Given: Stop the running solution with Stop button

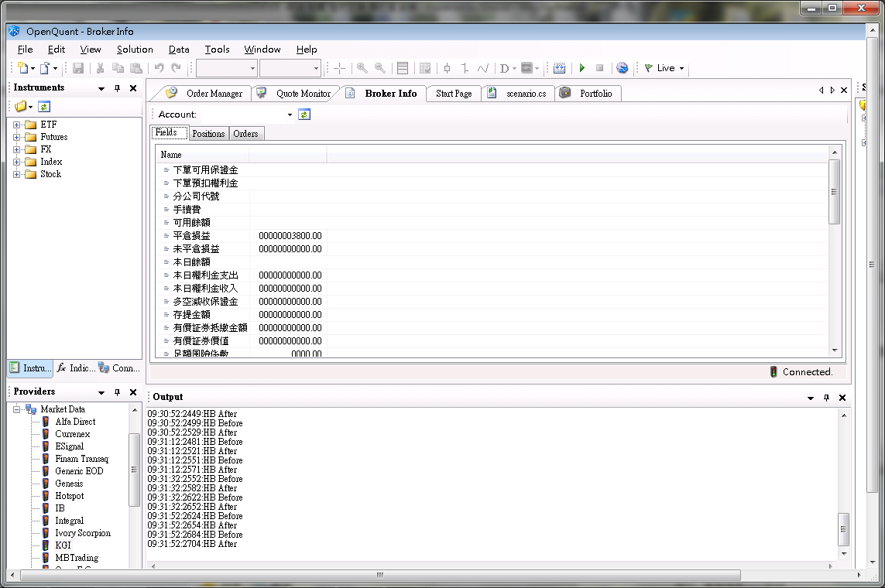Looking at the screenshot, I should tap(599, 68).
